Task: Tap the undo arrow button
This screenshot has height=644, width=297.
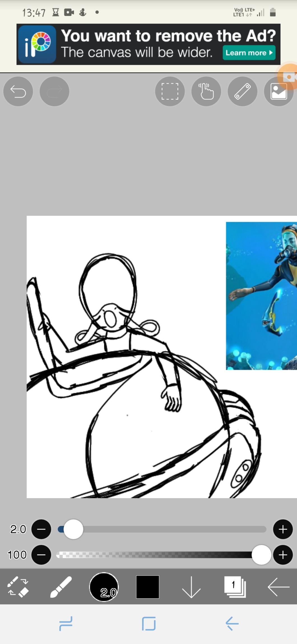Action: (x=18, y=91)
